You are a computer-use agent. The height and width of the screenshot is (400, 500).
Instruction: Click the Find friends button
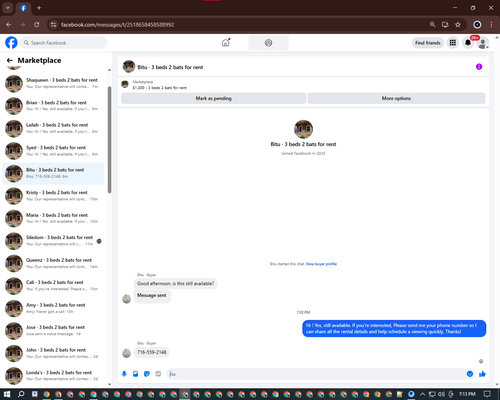click(428, 43)
